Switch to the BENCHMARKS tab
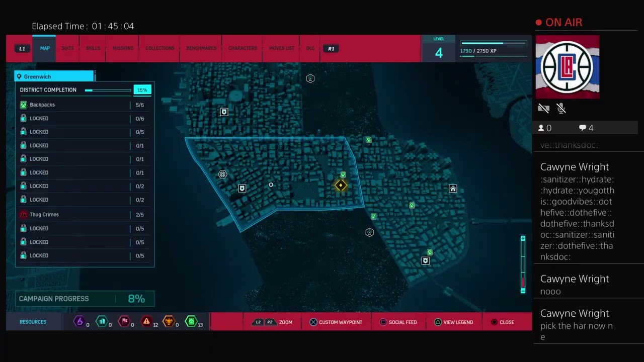This screenshot has height=362, width=644. click(201, 48)
